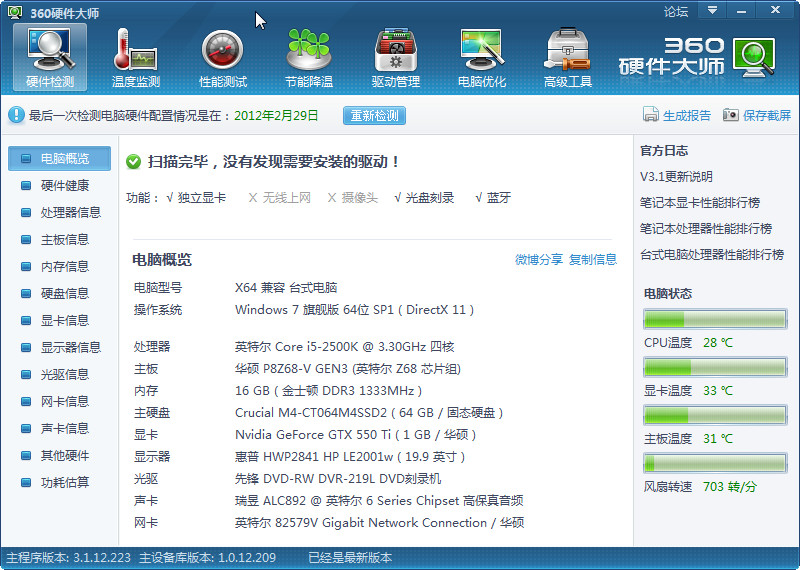Click the green checkmark scan-complete icon

tap(133, 162)
